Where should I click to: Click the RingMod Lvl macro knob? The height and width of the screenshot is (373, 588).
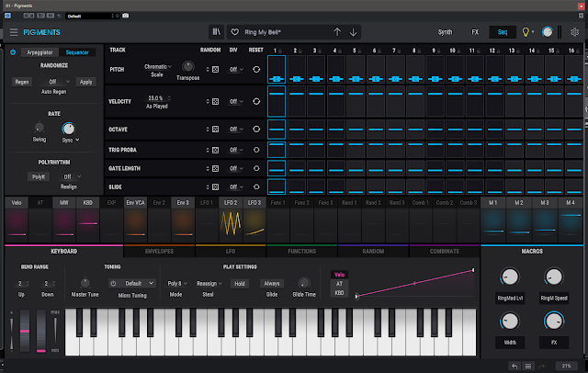510,277
